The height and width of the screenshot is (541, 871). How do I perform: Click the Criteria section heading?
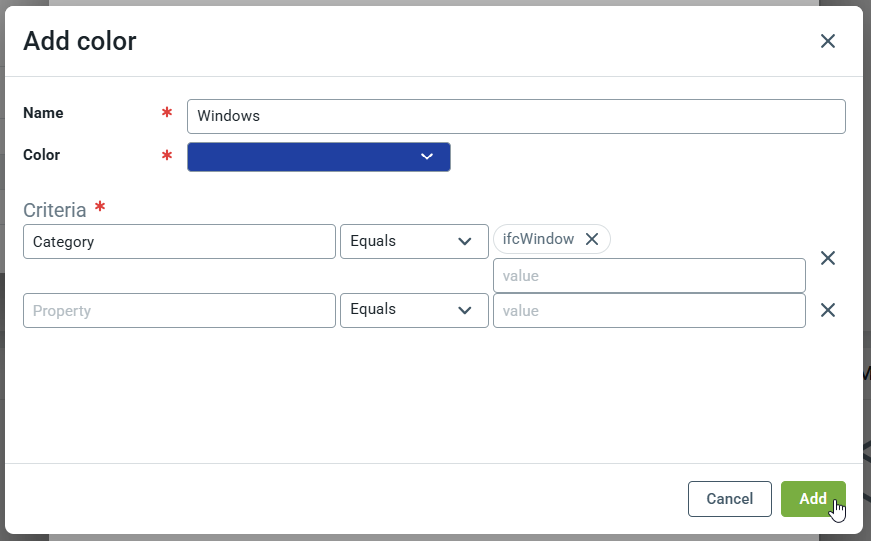[x=55, y=210]
